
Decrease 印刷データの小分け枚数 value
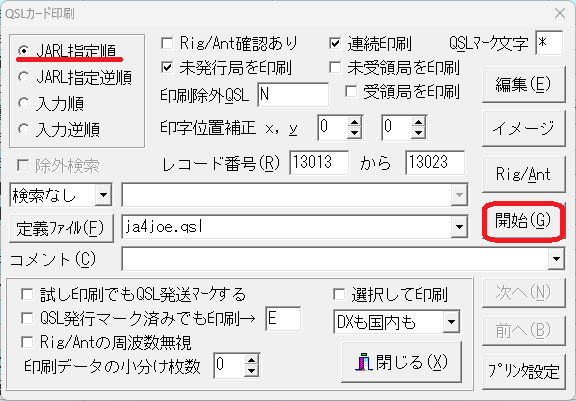pyautogui.click(x=251, y=371)
